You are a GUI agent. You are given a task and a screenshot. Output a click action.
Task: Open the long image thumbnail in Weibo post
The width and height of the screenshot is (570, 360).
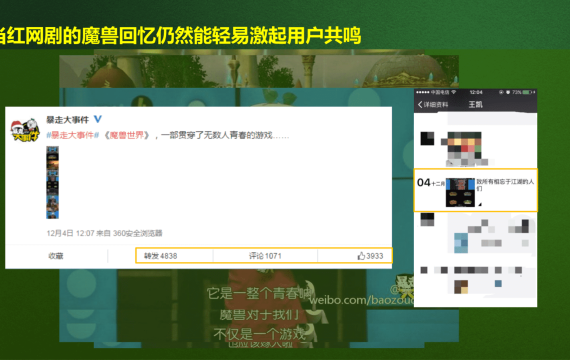coord(52,182)
